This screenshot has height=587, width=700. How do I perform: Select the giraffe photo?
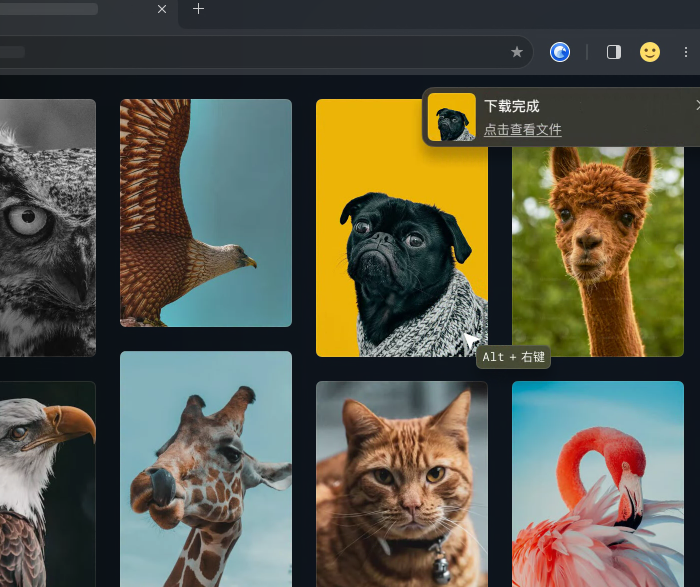tap(206, 469)
